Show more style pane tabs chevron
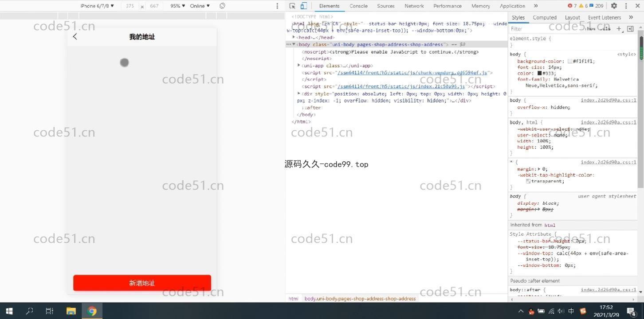 [x=631, y=17]
